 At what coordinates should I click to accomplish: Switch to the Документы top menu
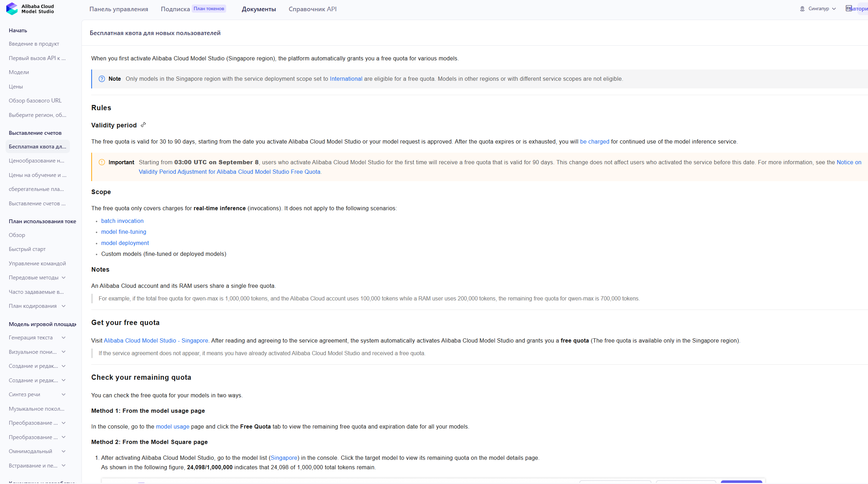259,9
